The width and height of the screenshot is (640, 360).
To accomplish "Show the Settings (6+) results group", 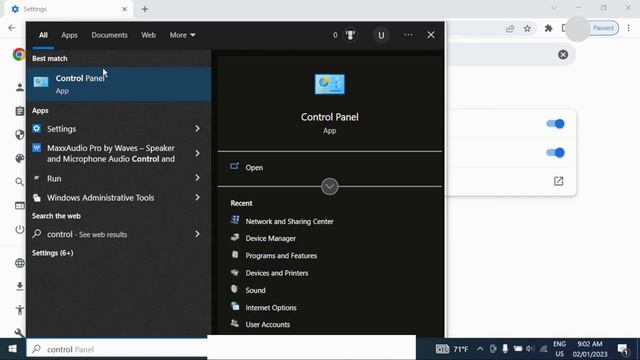I will (53, 253).
